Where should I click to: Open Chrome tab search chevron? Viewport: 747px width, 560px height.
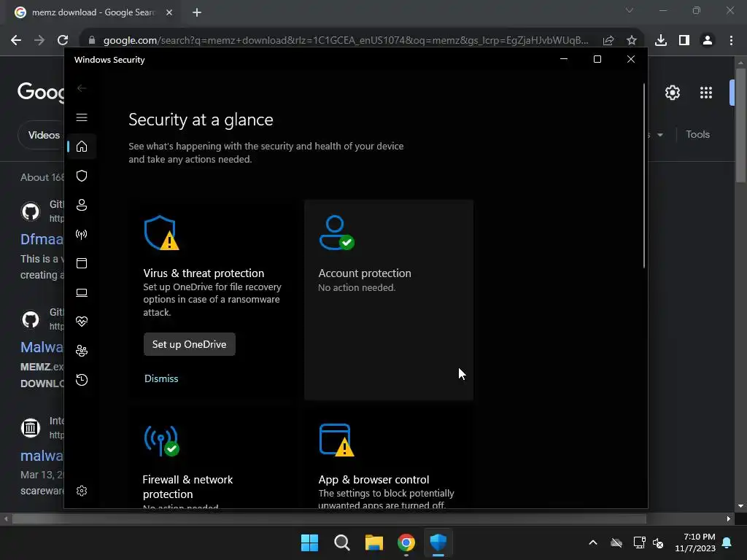pyautogui.click(x=630, y=10)
